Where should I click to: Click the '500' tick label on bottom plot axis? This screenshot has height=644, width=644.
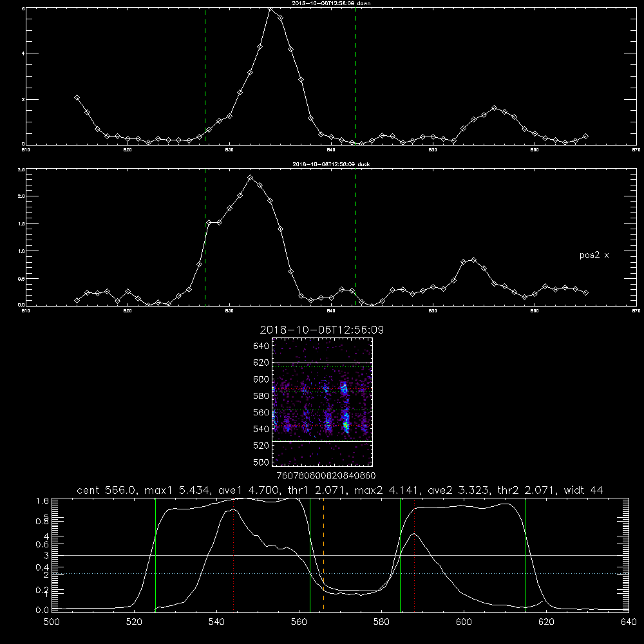[52, 622]
